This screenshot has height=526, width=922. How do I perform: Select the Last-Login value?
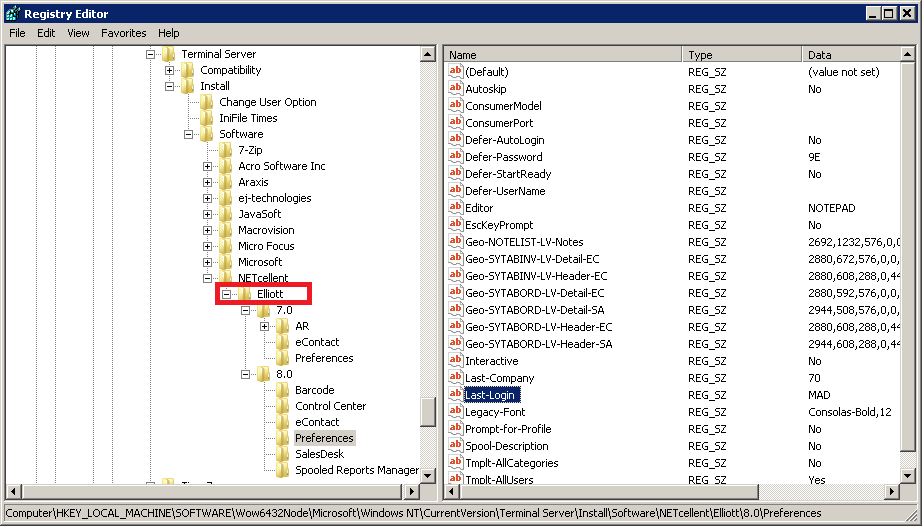click(490, 395)
